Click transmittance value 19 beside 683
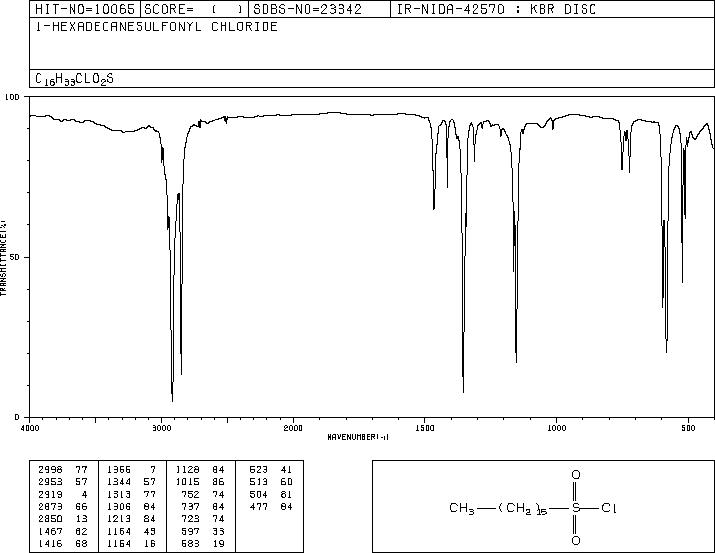The width and height of the screenshot is (715, 553). coord(218,543)
